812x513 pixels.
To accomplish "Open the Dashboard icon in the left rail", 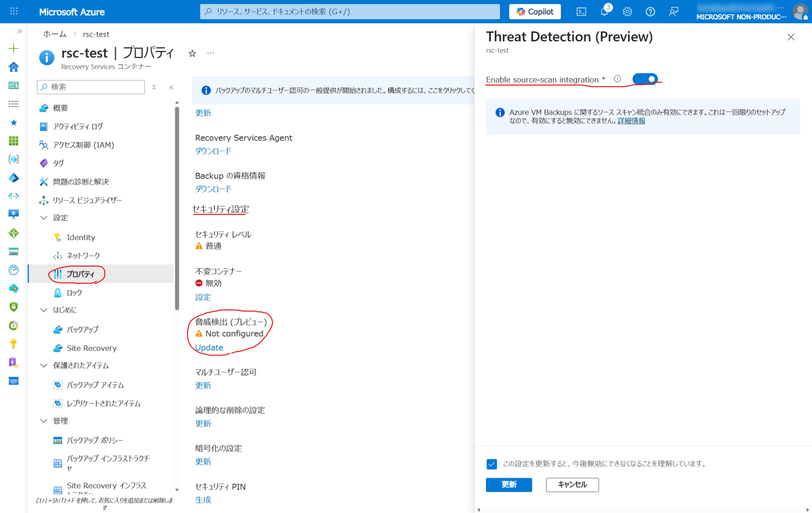I will [14, 85].
